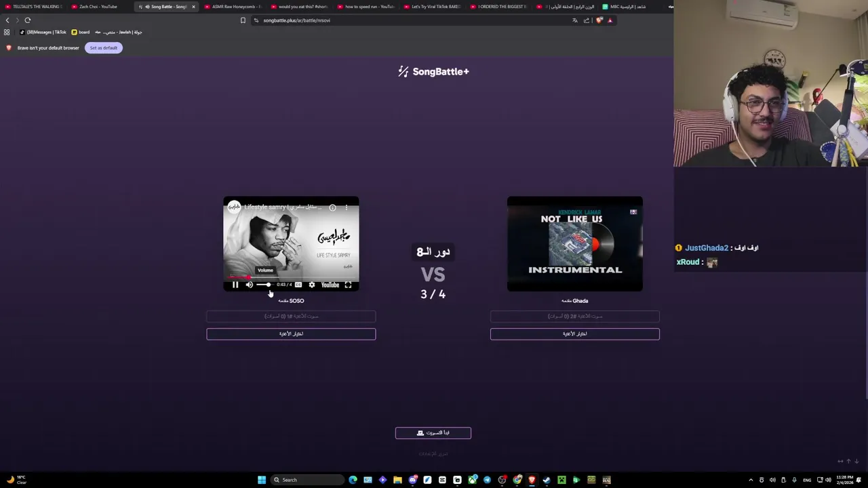Open the translate page icon in address bar
868x488 pixels.
[575, 20]
